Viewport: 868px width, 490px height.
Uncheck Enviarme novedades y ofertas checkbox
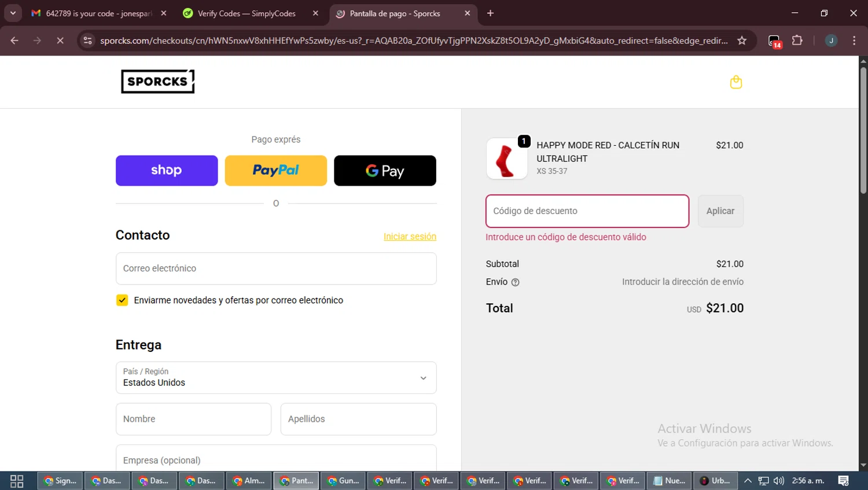point(122,300)
